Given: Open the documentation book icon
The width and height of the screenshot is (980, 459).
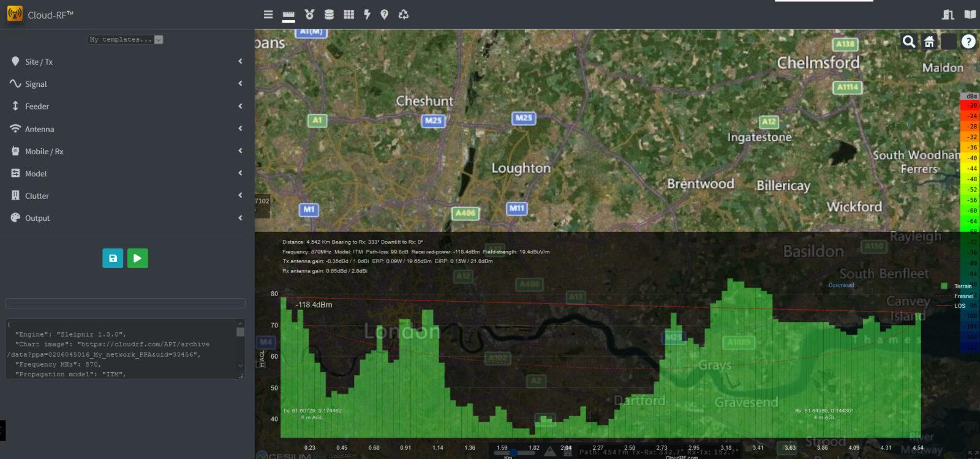Looking at the screenshot, I should tap(970, 15).
